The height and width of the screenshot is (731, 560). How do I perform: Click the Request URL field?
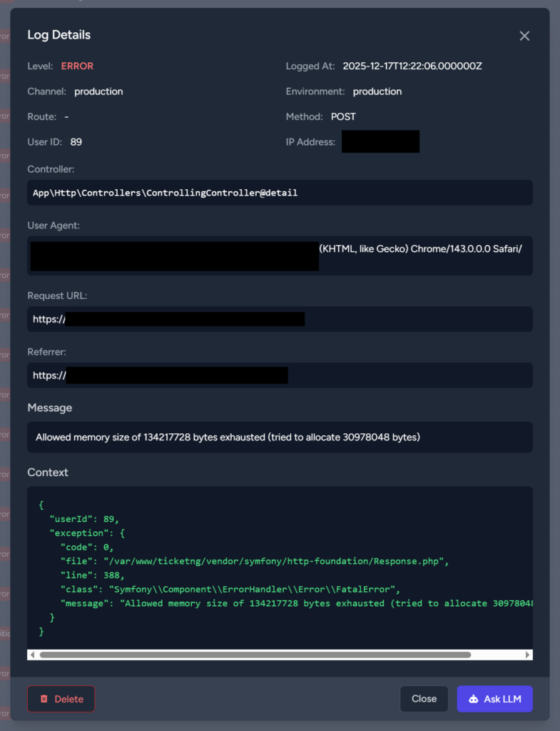280,319
